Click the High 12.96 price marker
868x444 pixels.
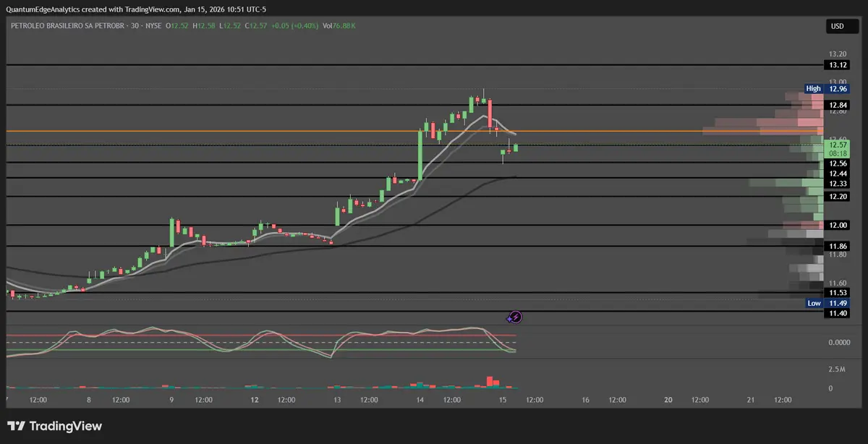point(827,89)
